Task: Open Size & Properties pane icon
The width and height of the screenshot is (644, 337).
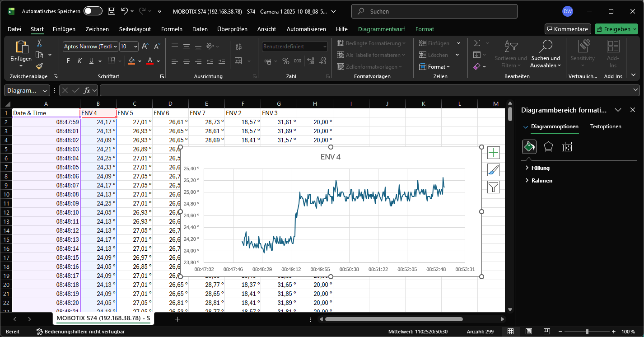Action: click(x=567, y=146)
